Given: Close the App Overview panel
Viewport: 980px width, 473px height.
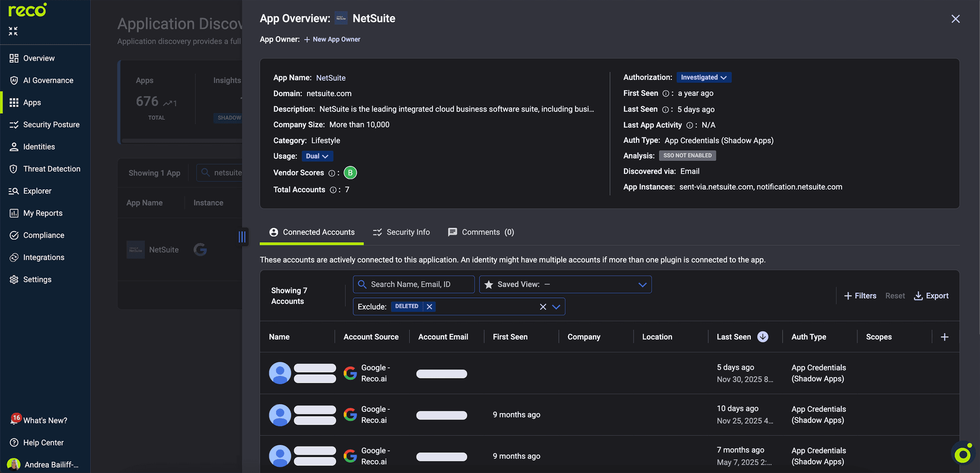Looking at the screenshot, I should 956,19.
